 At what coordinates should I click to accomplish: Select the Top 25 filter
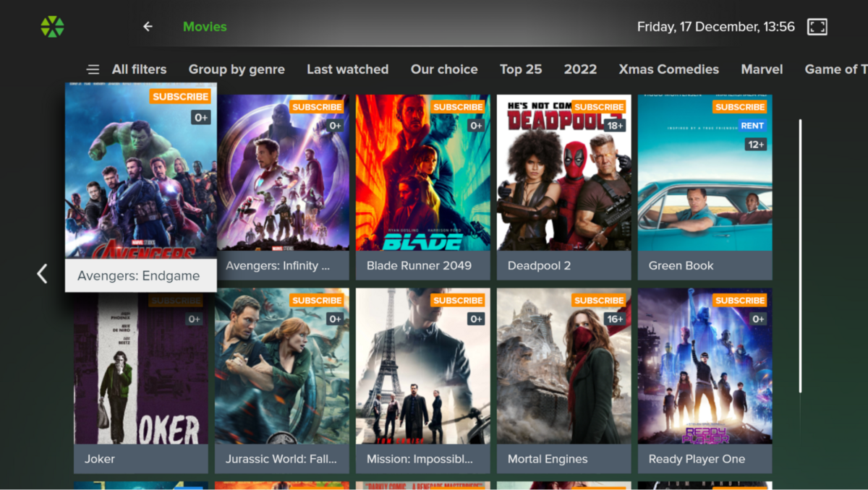point(521,69)
